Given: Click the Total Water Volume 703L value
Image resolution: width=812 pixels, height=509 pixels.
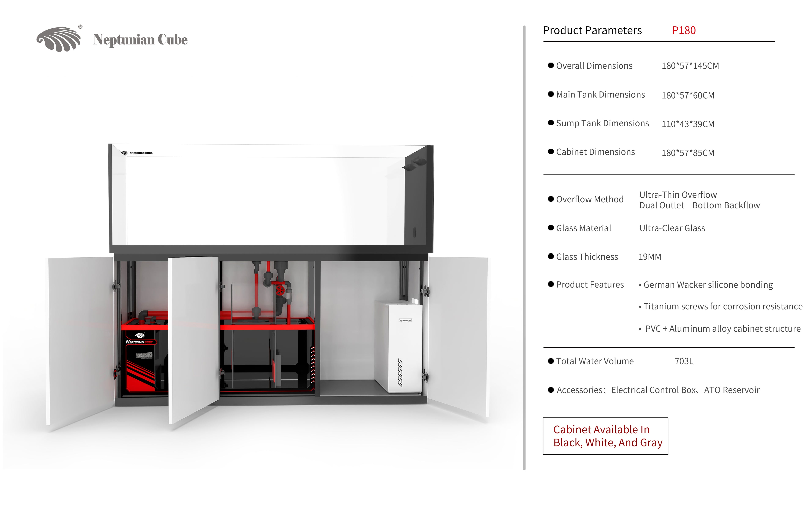Looking at the screenshot, I should [684, 361].
